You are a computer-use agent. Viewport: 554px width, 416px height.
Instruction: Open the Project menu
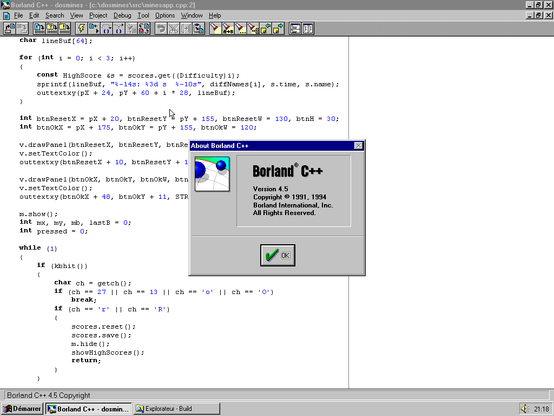click(x=98, y=16)
